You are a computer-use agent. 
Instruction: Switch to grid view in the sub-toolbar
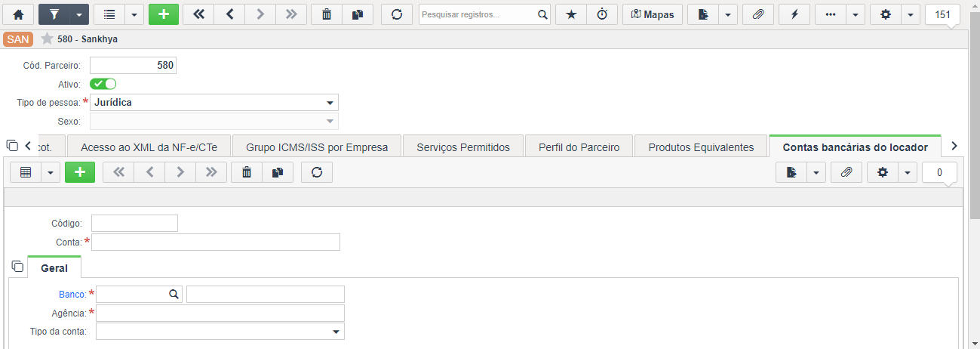point(26,172)
